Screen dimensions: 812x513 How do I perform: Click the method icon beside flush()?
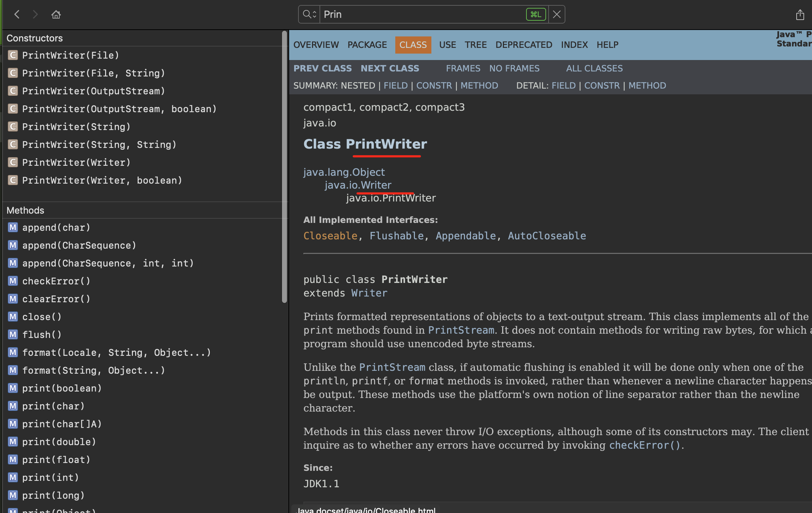point(13,334)
